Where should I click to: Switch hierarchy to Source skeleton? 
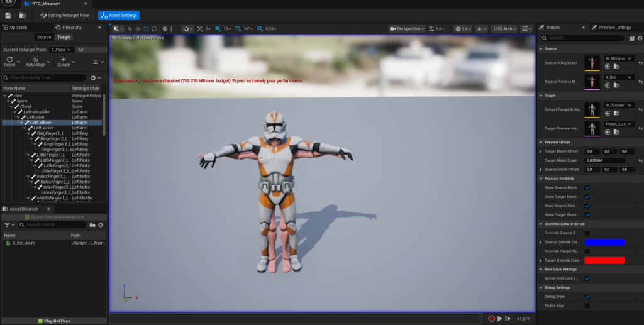44,37
